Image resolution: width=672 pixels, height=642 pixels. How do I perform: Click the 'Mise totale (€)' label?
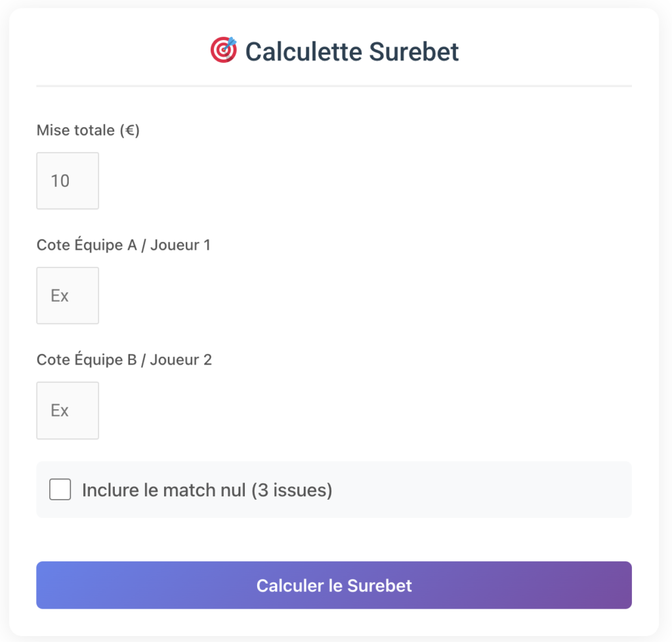(88, 130)
